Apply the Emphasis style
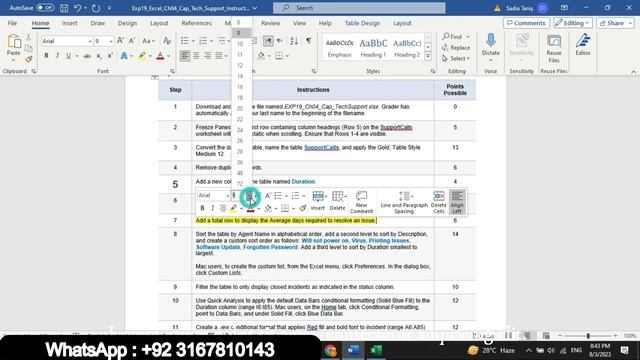 pos(340,47)
